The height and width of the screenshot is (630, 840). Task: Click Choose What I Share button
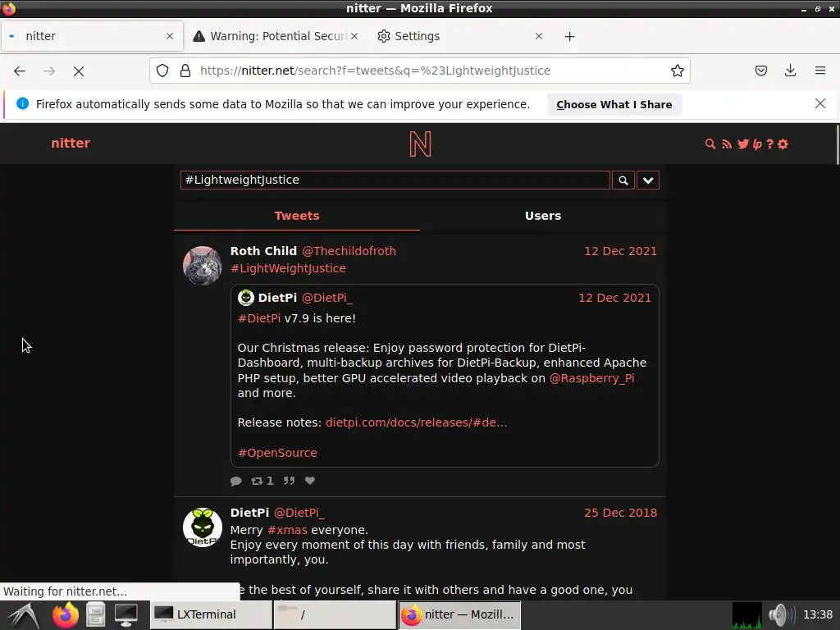point(614,104)
